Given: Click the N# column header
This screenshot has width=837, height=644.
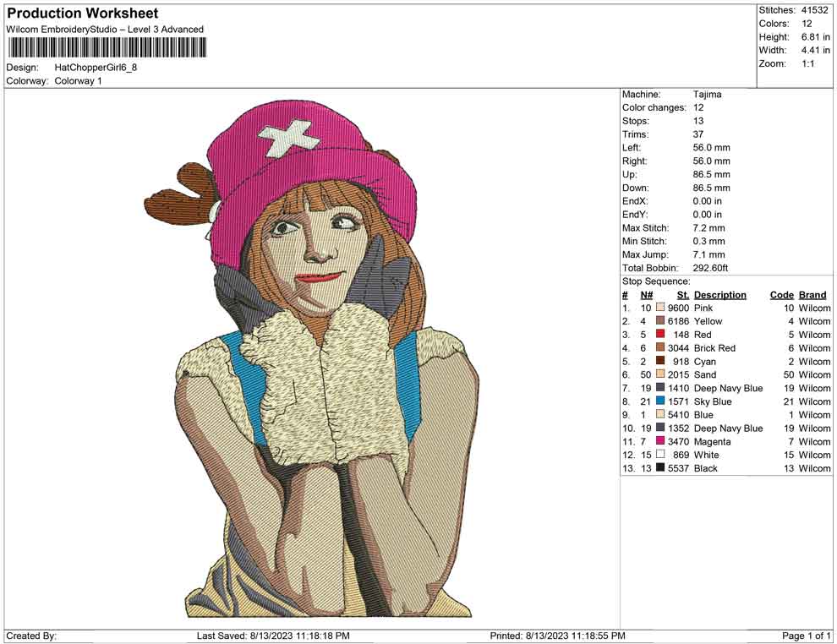Looking at the screenshot, I should 647,294.
